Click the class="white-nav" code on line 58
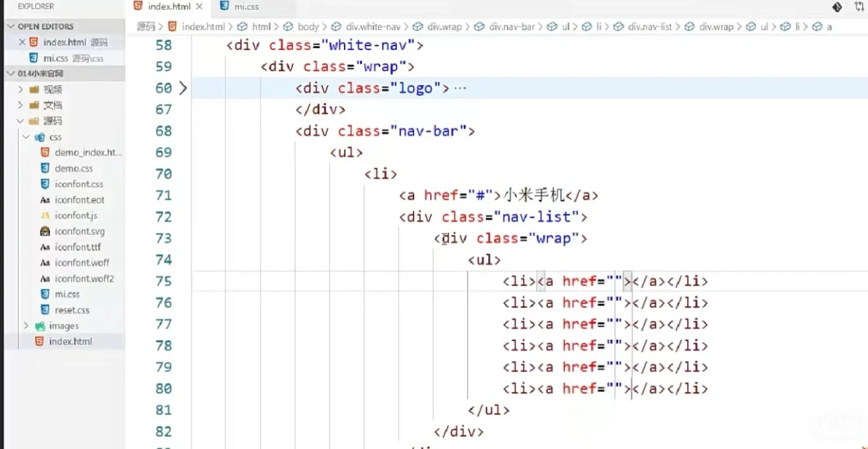868x449 pixels. click(x=341, y=45)
